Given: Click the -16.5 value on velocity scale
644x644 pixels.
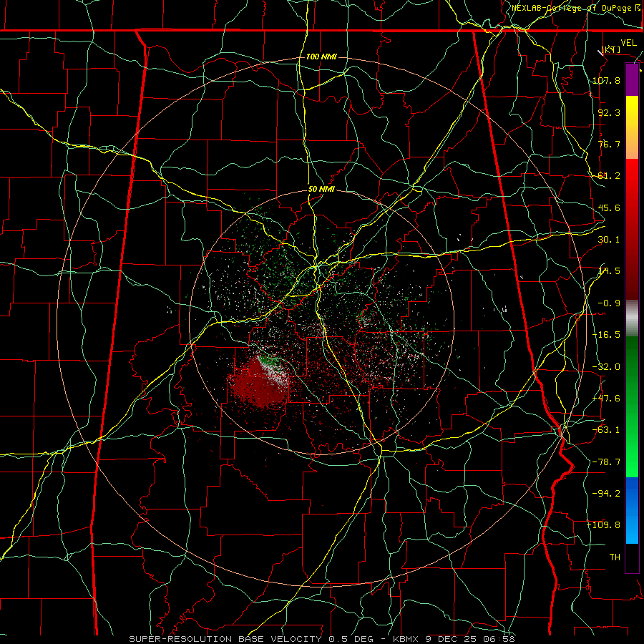Looking at the screenshot, I should [607, 335].
